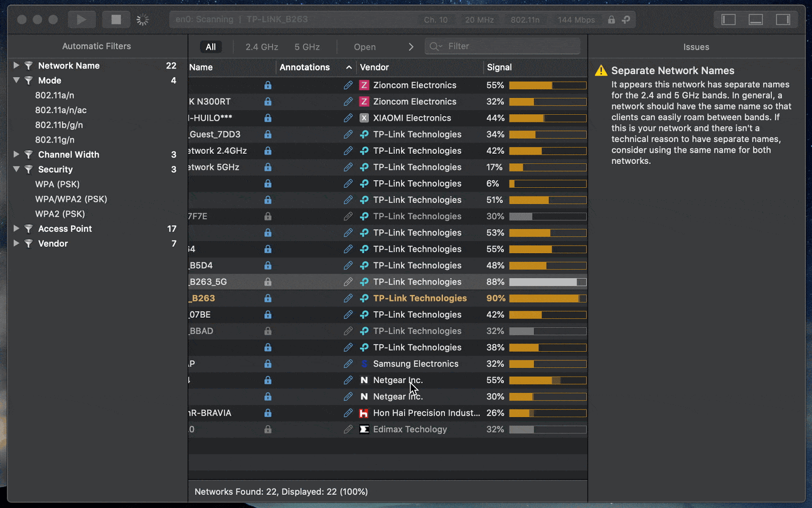This screenshot has width=812, height=508.
Task: Click lock icon in B5D4 row
Action: tap(268, 265)
